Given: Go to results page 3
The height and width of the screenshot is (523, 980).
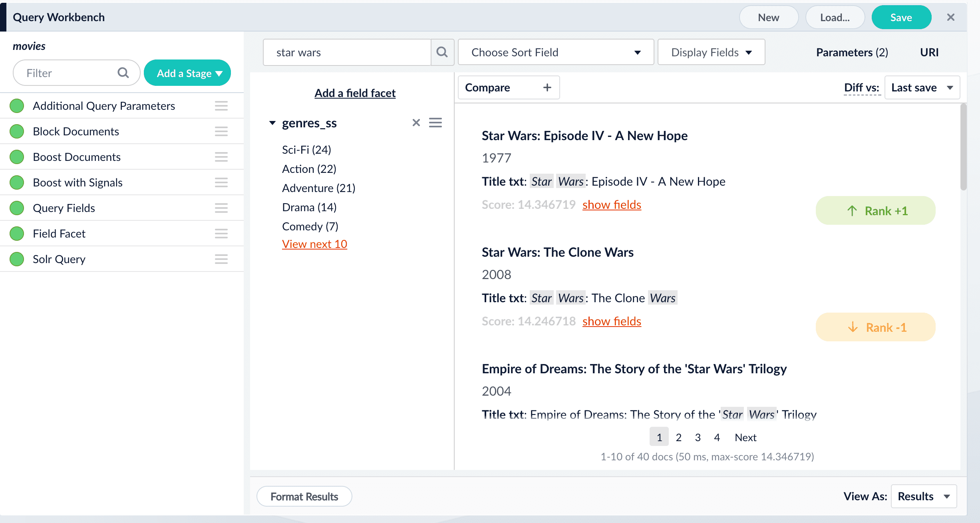Looking at the screenshot, I should 698,437.
